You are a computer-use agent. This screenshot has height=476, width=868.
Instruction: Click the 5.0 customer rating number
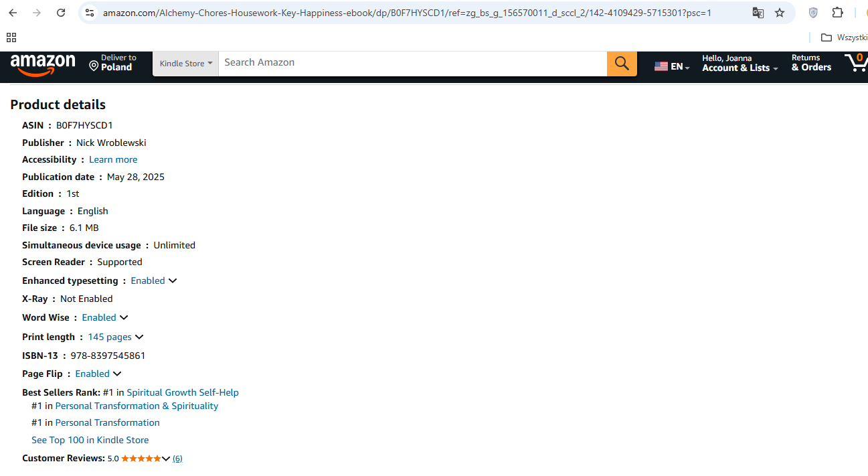(x=113, y=459)
